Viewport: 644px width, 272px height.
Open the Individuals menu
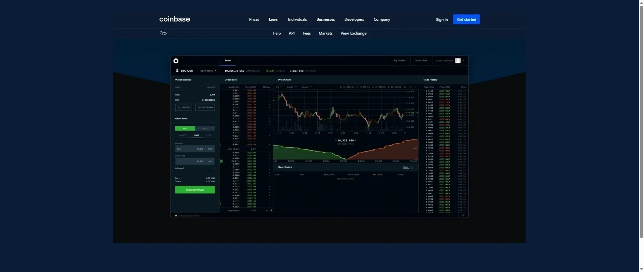pyautogui.click(x=297, y=19)
